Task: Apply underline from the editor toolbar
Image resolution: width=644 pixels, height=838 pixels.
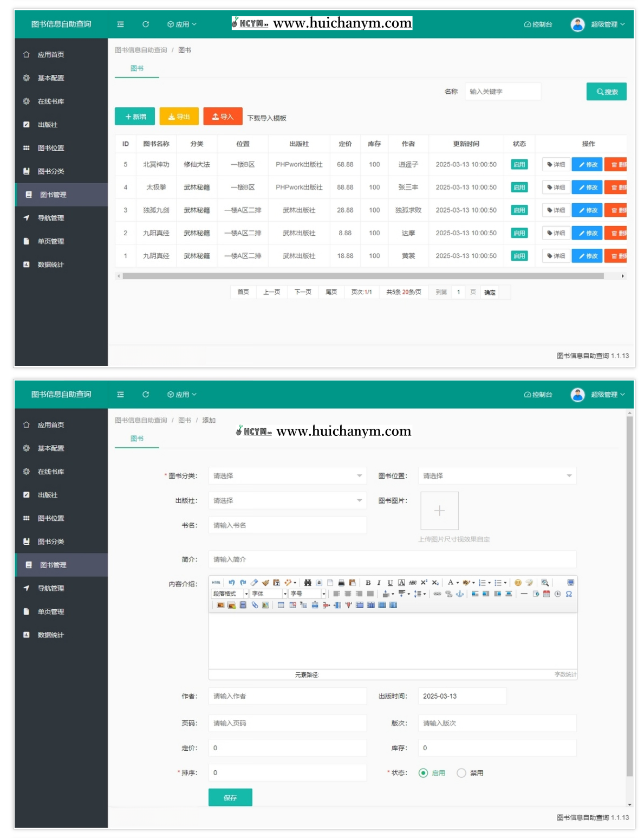Action: [x=390, y=583]
